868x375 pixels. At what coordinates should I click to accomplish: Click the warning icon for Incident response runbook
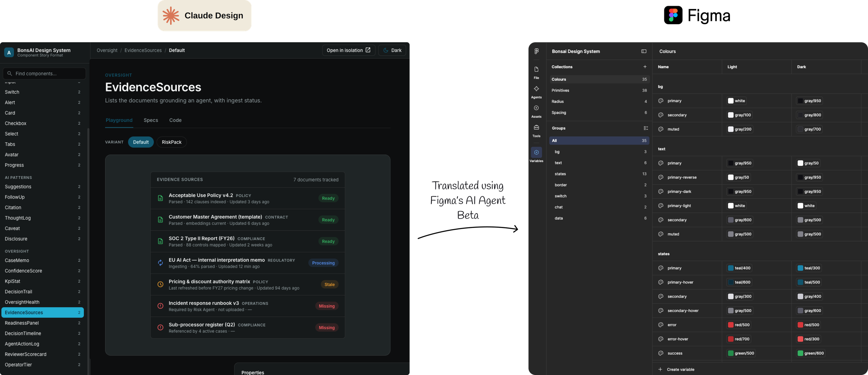tap(160, 306)
